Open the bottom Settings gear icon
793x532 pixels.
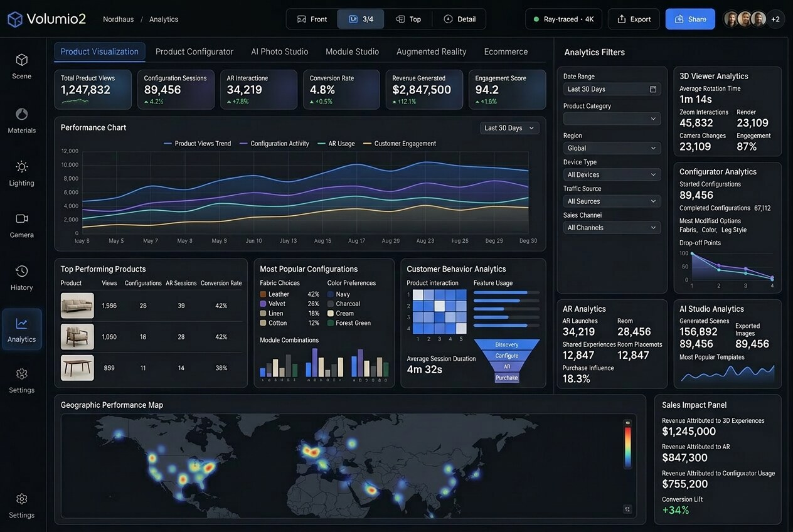(x=21, y=499)
